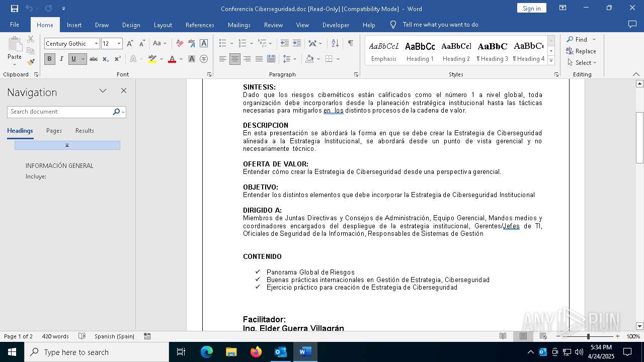Screen dimensions: 644x362
Task: Toggle Bold formatting
Action: [49, 59]
